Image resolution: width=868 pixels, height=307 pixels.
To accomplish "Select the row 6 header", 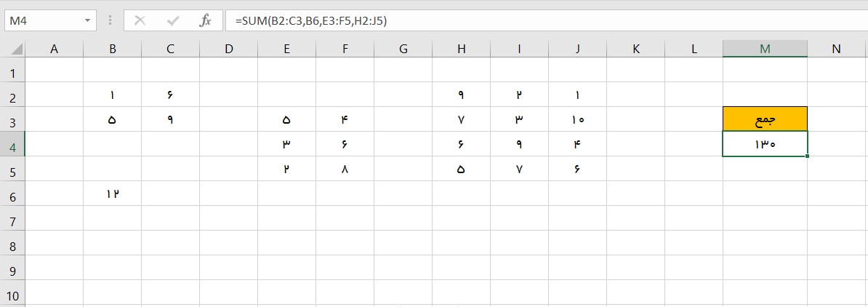I will tap(12, 196).
